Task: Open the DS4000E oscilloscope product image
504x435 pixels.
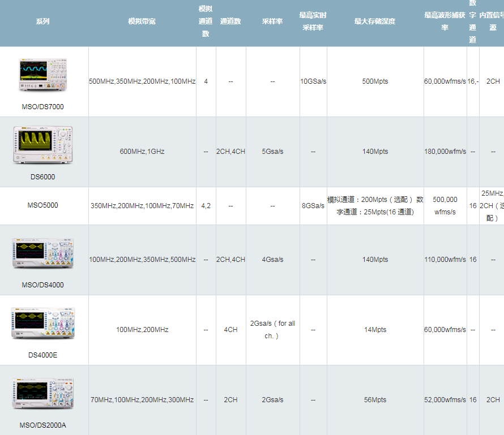Action: tap(42, 323)
